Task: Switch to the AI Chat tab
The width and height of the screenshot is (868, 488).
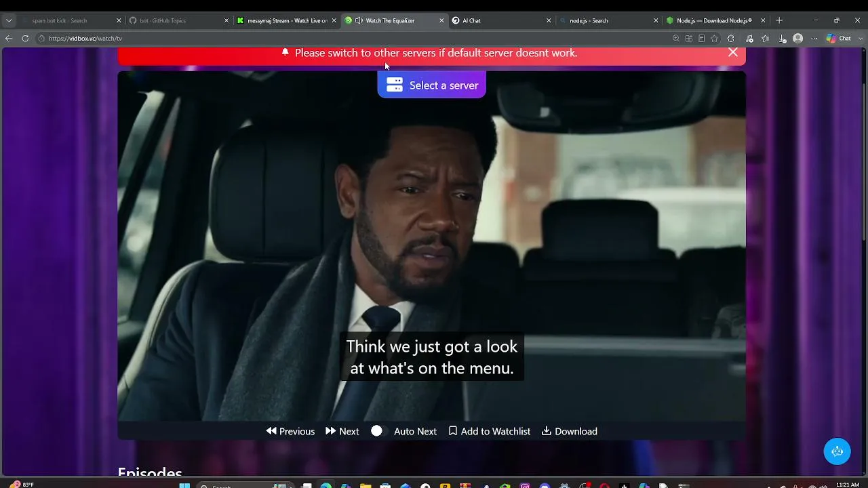Action: (500, 21)
